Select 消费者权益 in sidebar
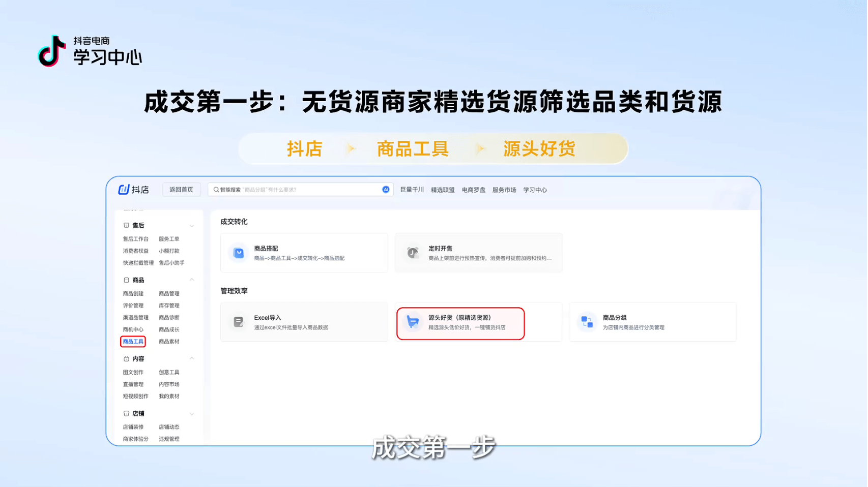This screenshot has width=868, height=487. coord(136,251)
